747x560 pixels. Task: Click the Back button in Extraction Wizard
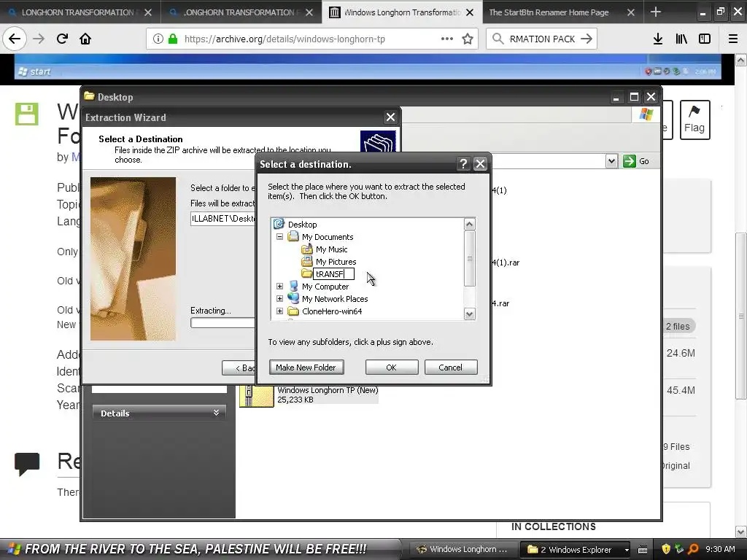click(239, 367)
